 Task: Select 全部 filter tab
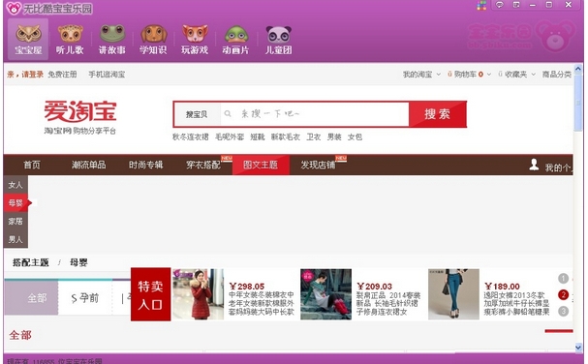tap(32, 298)
